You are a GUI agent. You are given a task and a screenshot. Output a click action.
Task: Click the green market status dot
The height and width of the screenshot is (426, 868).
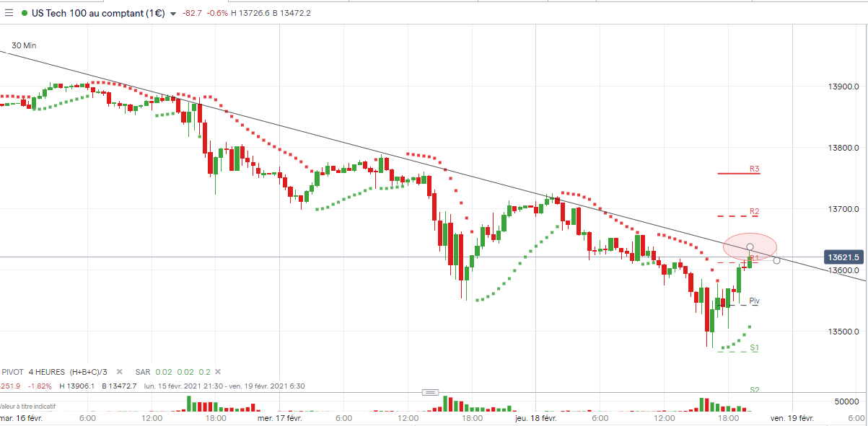point(25,13)
